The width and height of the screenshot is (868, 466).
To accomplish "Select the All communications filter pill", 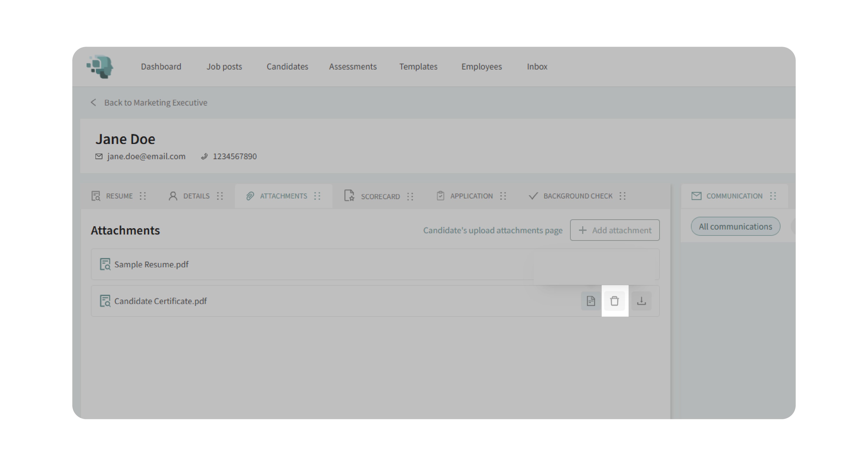I will [735, 226].
